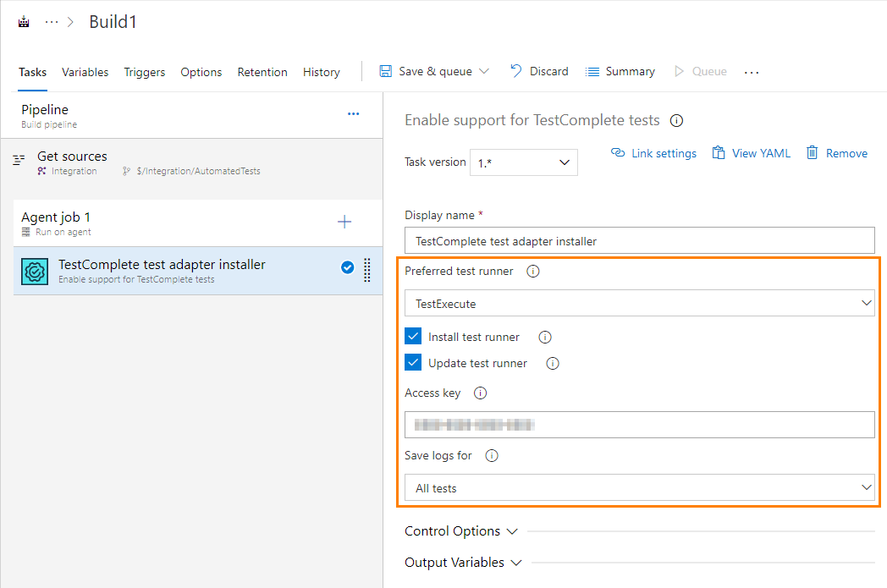Switch to the Variables tab
The width and height of the screenshot is (887, 588).
click(85, 73)
